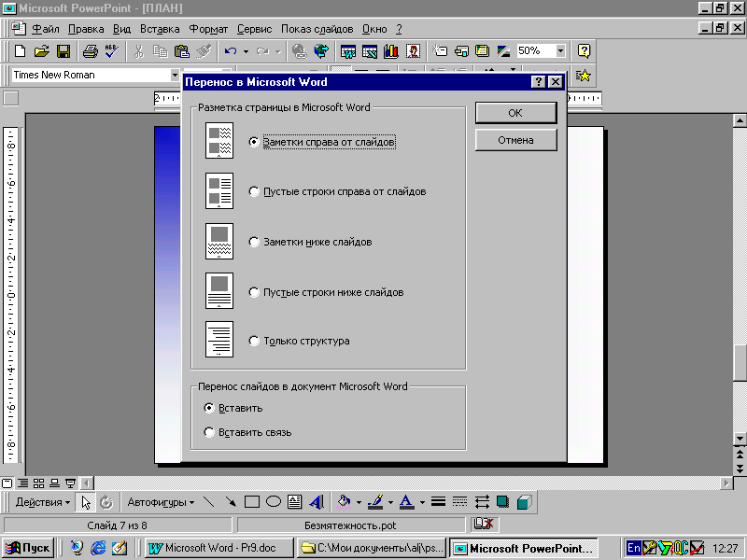
Task: Click the Web Toolbar icon
Action: tap(321, 51)
